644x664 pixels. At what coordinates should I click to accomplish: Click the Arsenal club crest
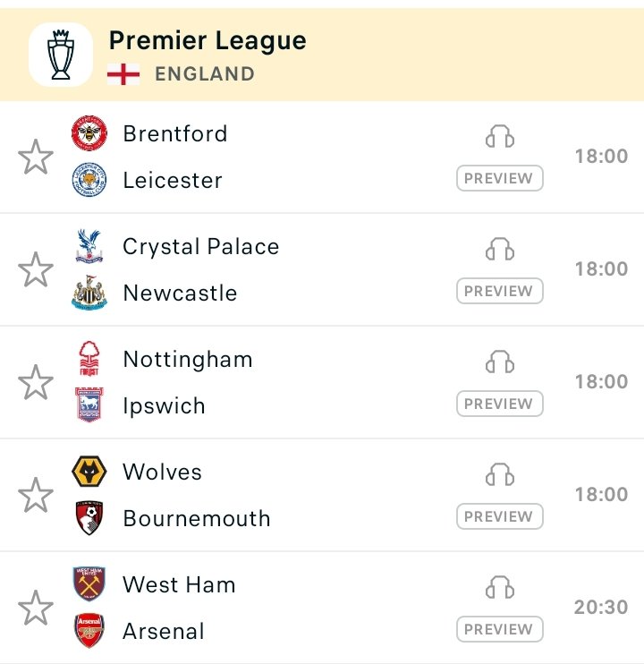click(x=89, y=631)
